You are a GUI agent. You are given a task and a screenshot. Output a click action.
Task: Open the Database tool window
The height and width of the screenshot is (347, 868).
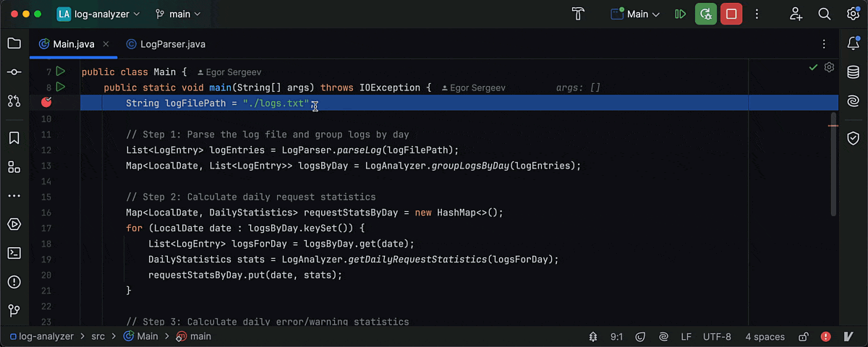853,72
